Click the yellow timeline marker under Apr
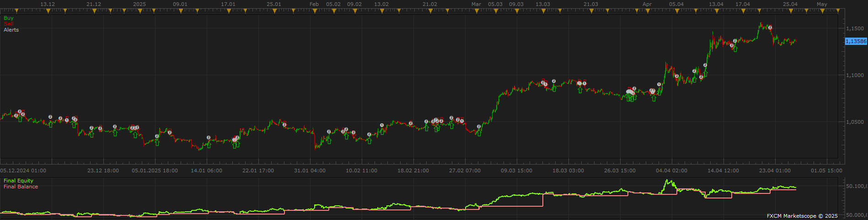This screenshot has width=868, height=220. 647,11
